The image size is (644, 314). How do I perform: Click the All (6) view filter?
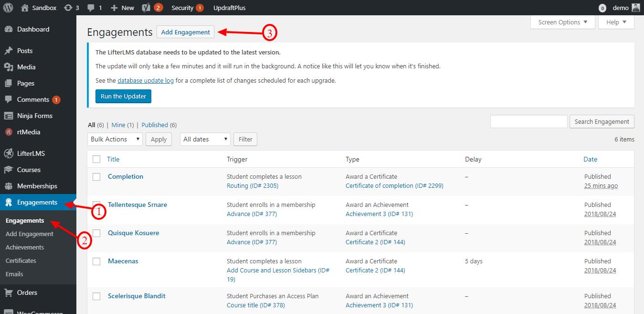[x=96, y=125]
